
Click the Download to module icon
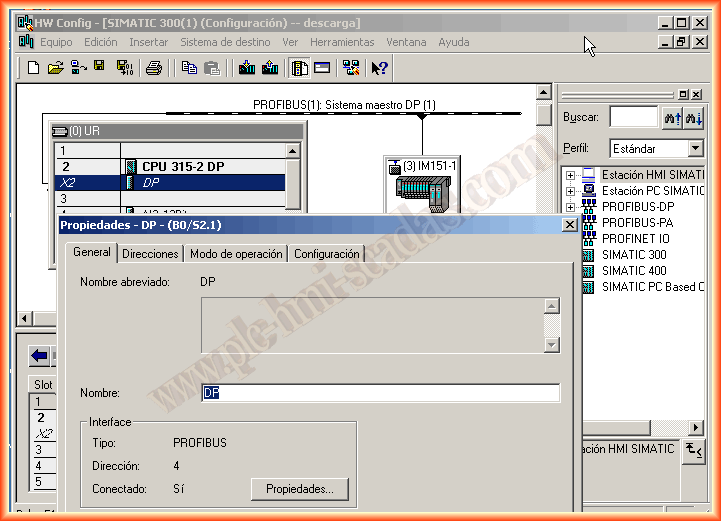pyautogui.click(x=247, y=68)
